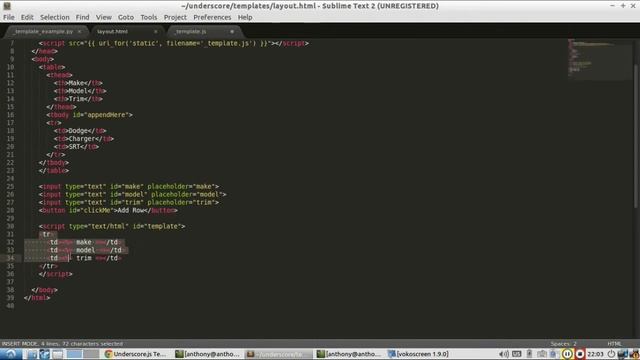The image size is (640, 360).
Task: Open the Goto menu
Action: click(x=126, y=17)
